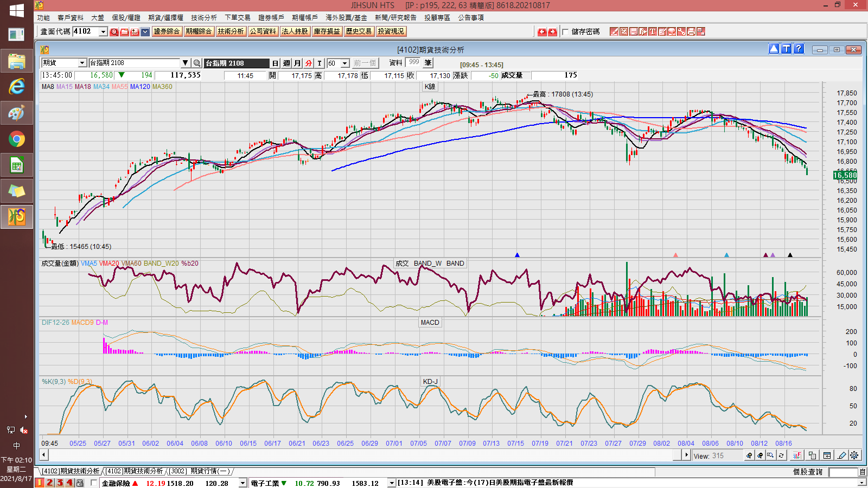Viewport: 868px width, 488px height.
Task: Expand the 金融保險 index dropdown
Action: 242,483
